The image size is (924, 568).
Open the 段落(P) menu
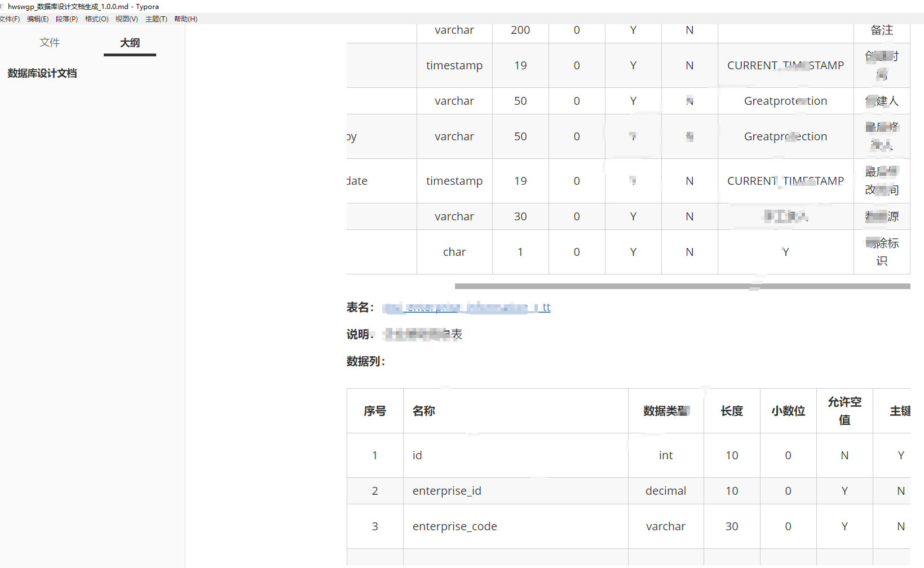click(67, 19)
